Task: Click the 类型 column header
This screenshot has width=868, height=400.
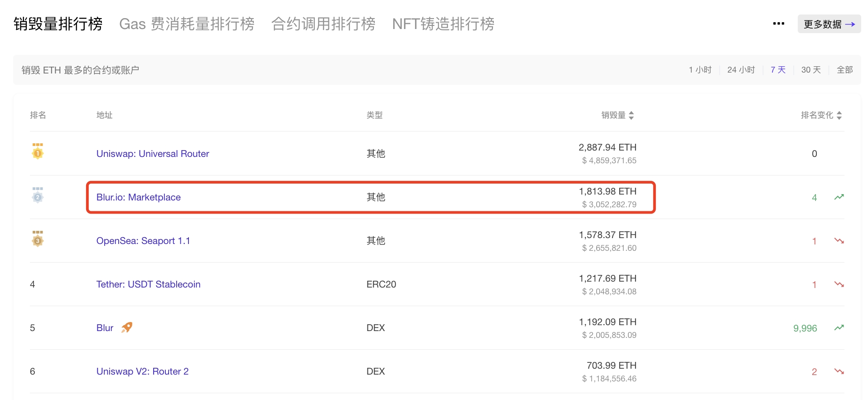Action: (375, 115)
